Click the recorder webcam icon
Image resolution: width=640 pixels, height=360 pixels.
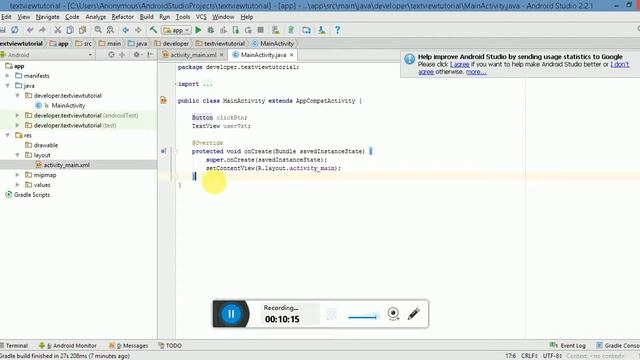click(393, 313)
